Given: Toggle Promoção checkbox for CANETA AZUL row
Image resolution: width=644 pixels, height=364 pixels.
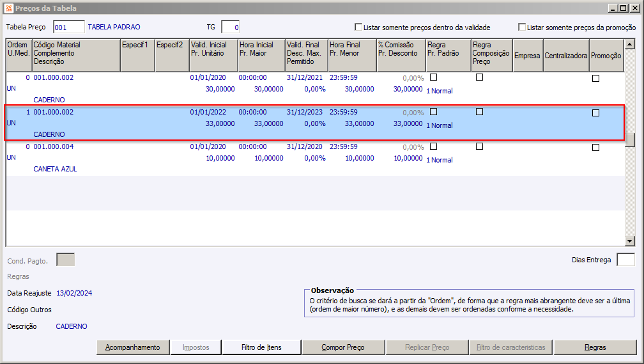Looking at the screenshot, I should point(595,147).
